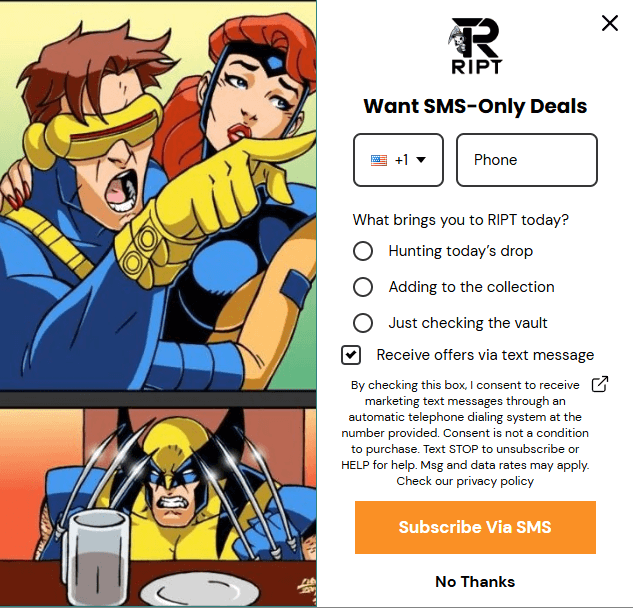This screenshot has width=633, height=608.
Task: Click the "Receive offers via text message" label text
Action: 485,355
